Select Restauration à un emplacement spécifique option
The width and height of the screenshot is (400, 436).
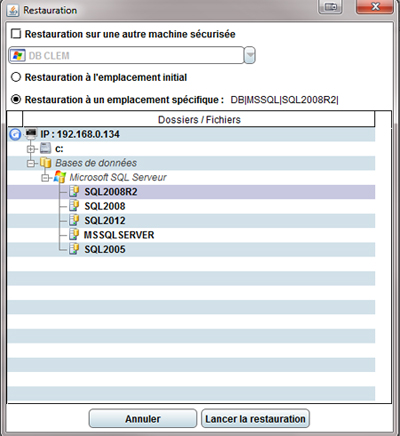[16, 99]
